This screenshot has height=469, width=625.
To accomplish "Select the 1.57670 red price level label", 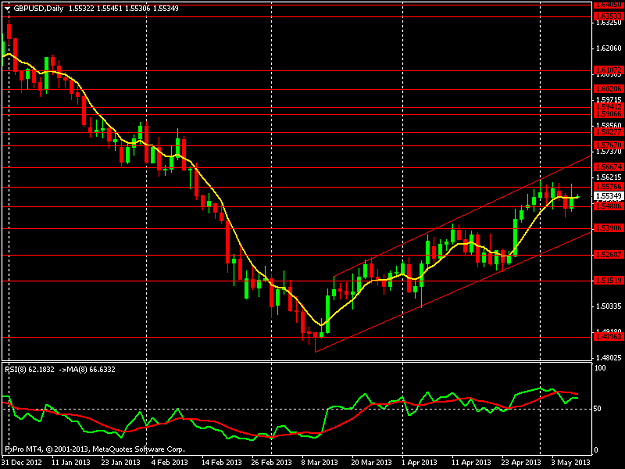I will pyautogui.click(x=608, y=145).
